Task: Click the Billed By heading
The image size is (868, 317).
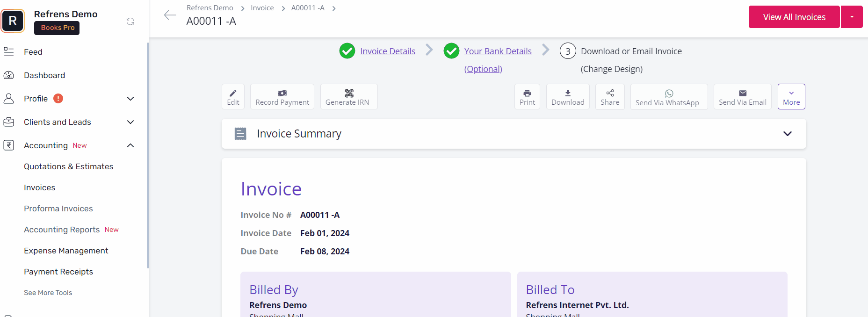Action: click(x=274, y=290)
